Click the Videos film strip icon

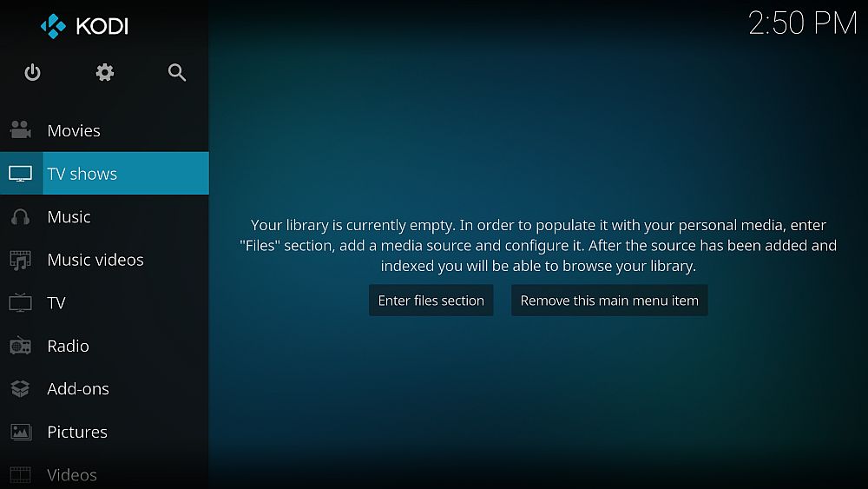[x=21, y=474]
